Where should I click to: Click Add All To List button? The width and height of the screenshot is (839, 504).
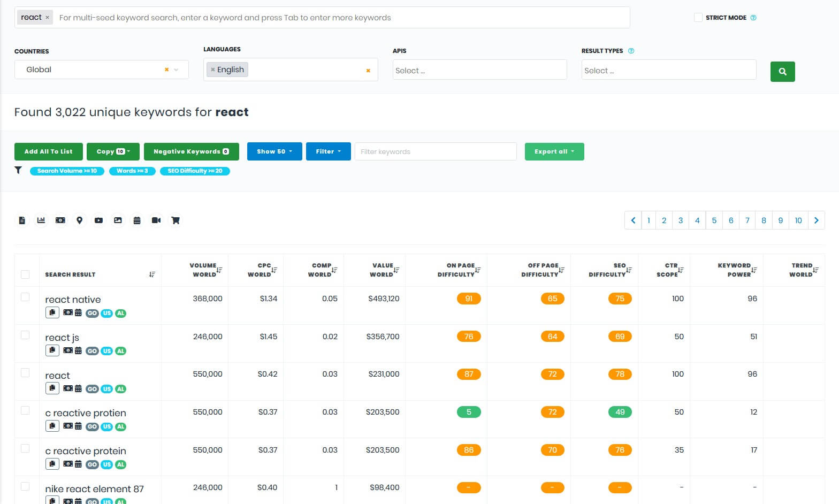coord(48,151)
